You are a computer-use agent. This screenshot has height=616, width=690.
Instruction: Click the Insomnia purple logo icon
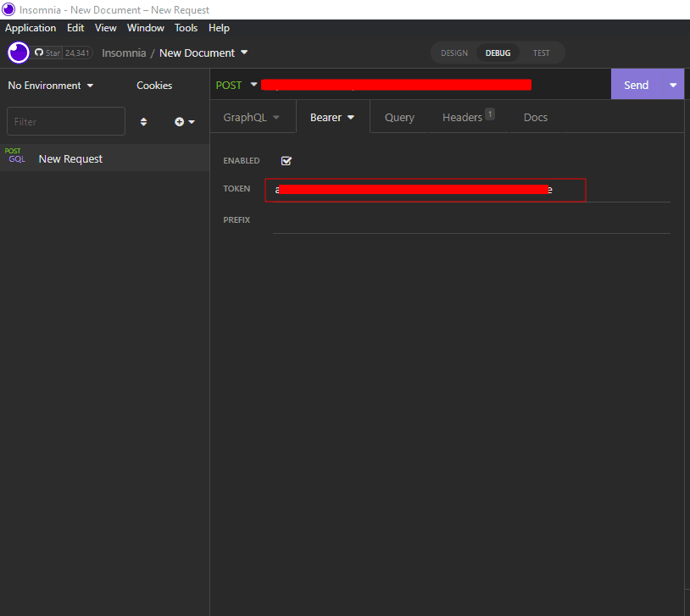(x=19, y=53)
